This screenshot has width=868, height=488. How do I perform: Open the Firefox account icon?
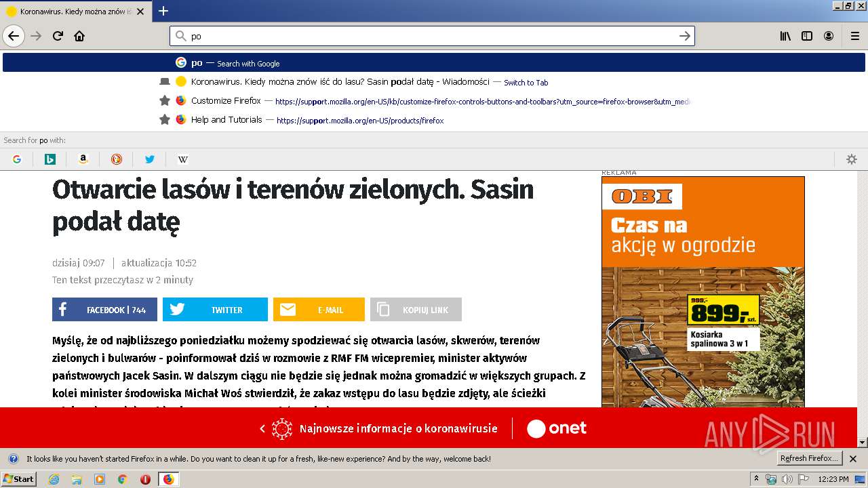[829, 36]
